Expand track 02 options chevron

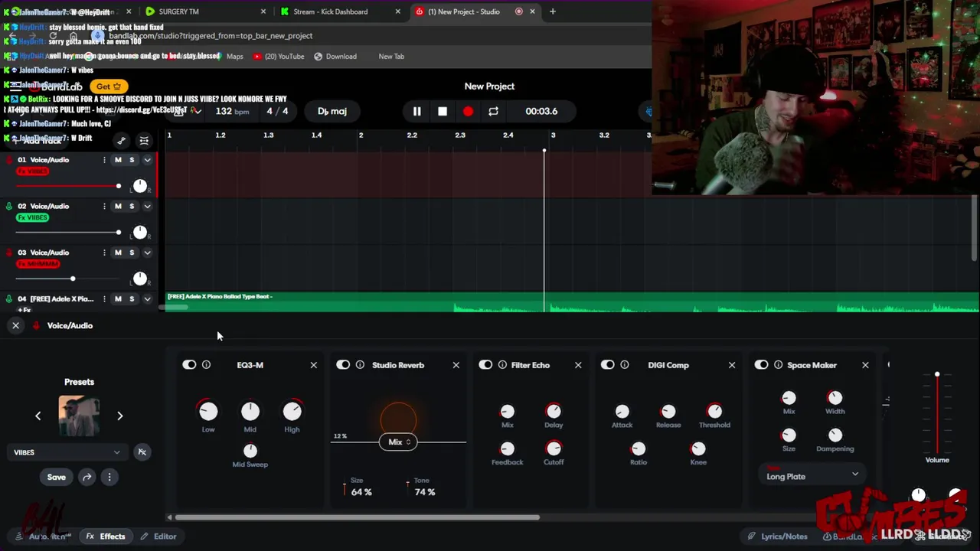(x=147, y=206)
